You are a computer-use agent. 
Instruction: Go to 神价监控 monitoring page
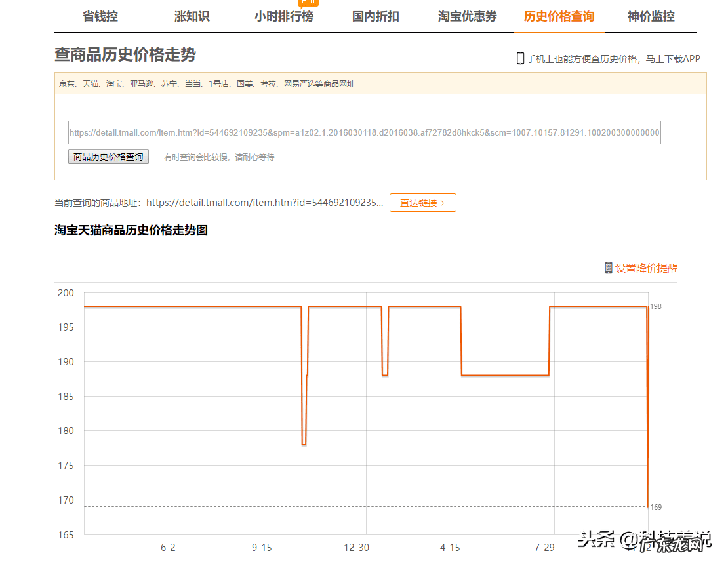(650, 17)
